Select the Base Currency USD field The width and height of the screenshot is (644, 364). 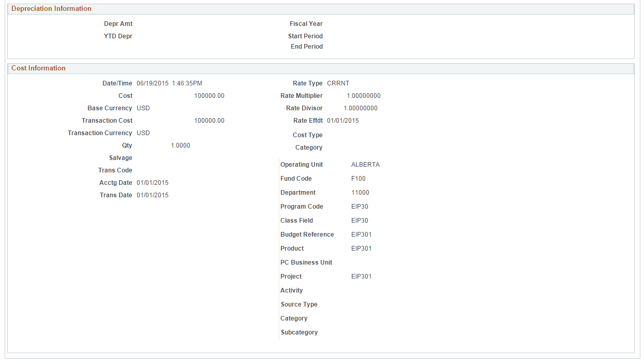(x=143, y=108)
